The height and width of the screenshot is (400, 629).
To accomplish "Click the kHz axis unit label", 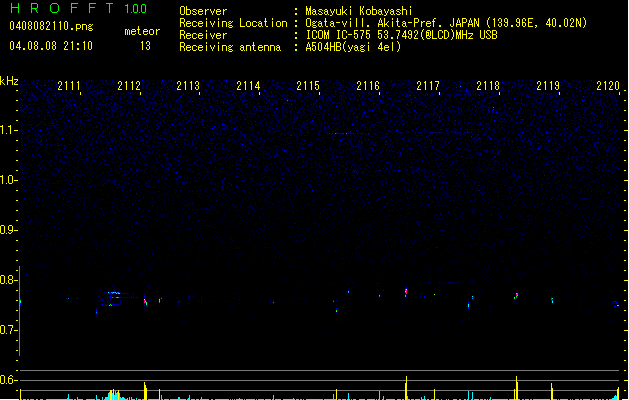I will click(x=9, y=81).
